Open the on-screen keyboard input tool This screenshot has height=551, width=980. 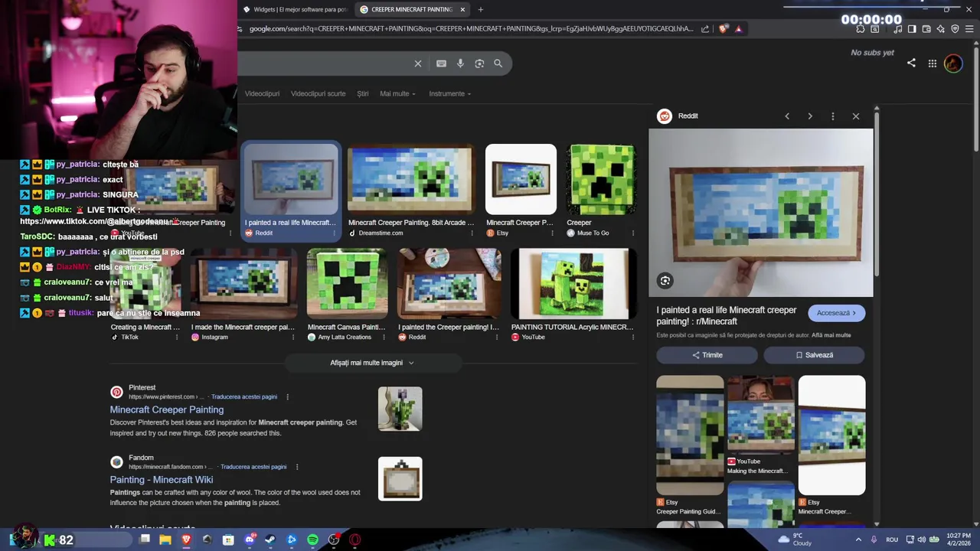coord(441,64)
